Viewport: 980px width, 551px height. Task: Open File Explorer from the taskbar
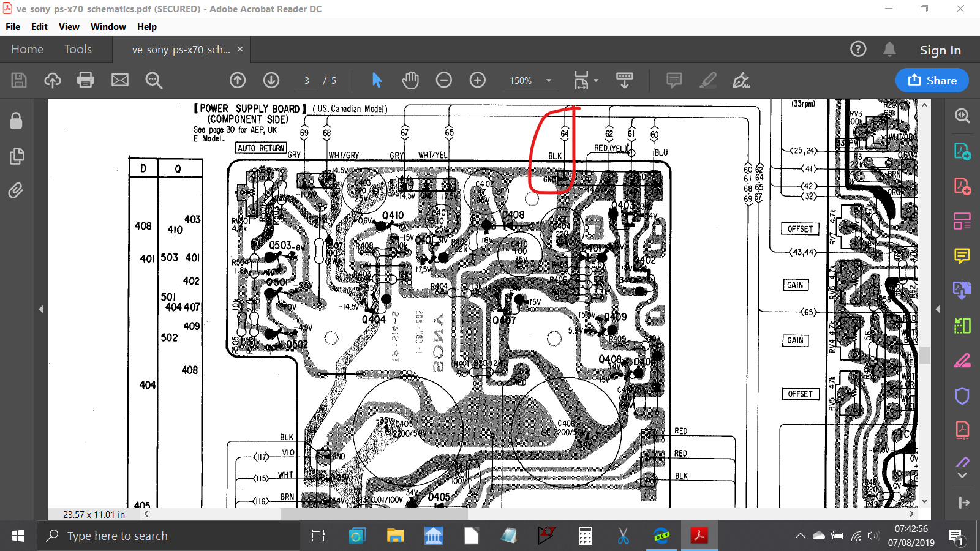pyautogui.click(x=395, y=536)
